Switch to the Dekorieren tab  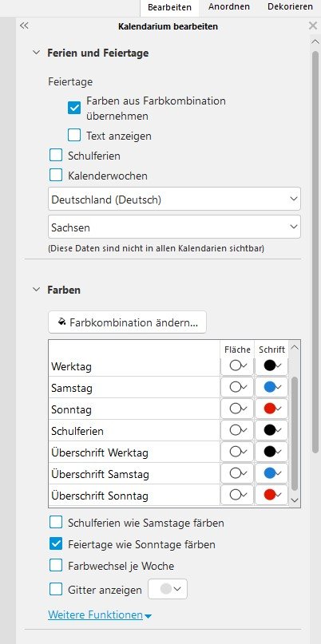[290, 7]
